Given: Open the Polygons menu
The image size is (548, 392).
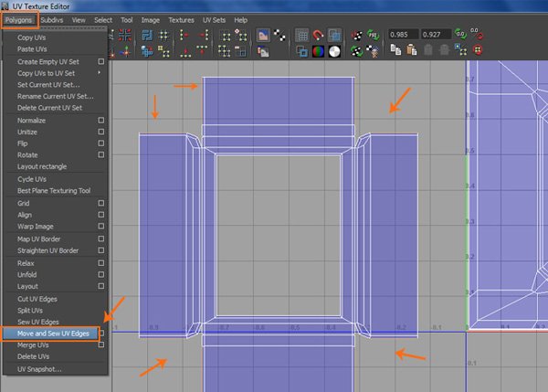Looking at the screenshot, I should click(x=18, y=20).
